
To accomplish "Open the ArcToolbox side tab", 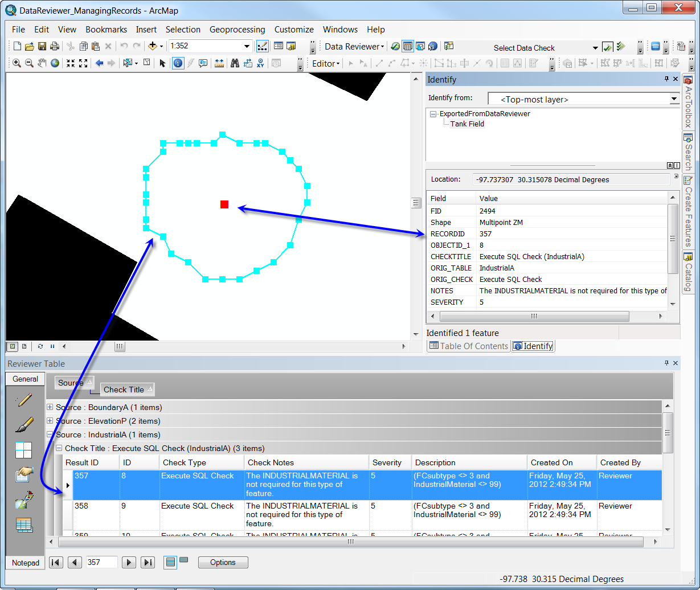I will [688, 103].
